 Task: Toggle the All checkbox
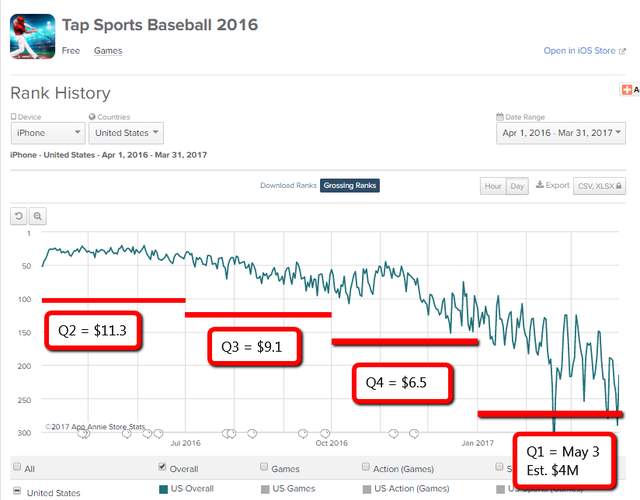(x=17, y=467)
